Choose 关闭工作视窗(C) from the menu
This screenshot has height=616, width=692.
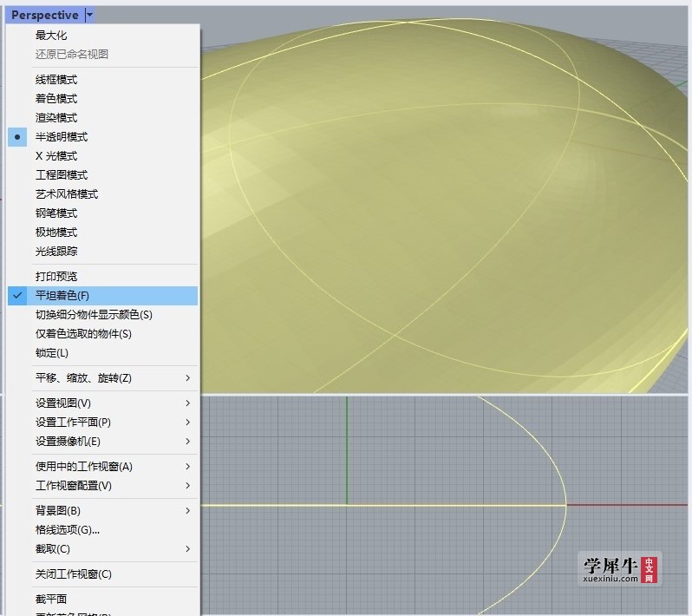point(103,574)
